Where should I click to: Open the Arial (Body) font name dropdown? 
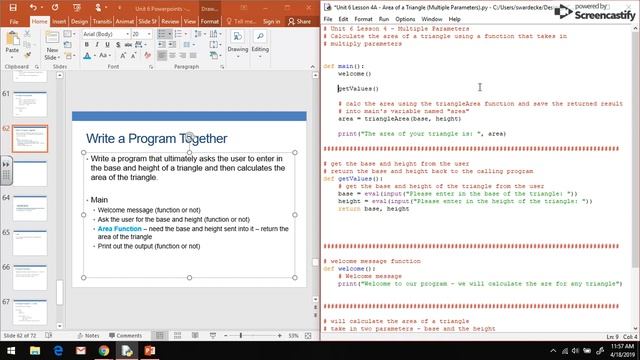pos(127,34)
